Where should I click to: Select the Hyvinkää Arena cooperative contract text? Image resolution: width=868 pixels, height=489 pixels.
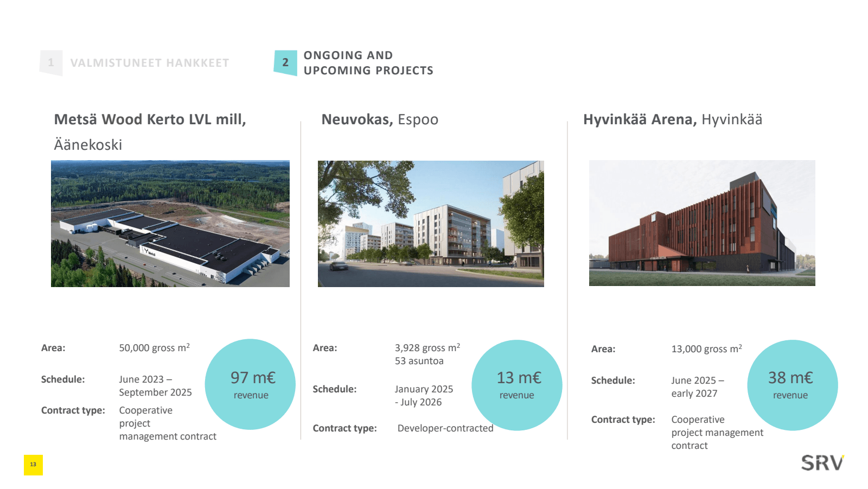tap(717, 433)
